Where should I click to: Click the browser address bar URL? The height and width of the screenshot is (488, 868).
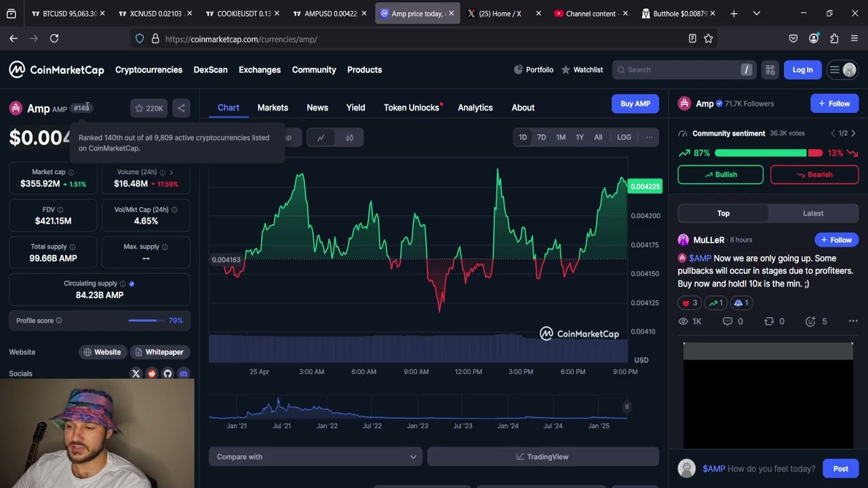[241, 39]
